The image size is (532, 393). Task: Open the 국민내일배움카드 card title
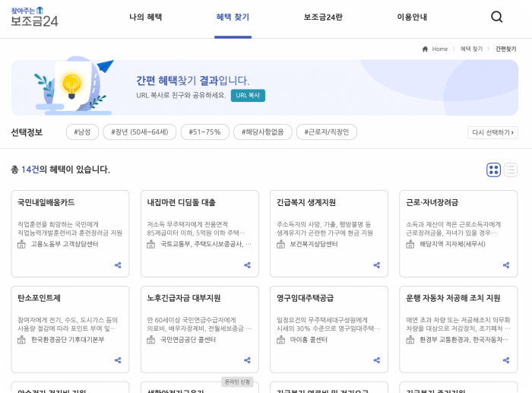point(46,203)
